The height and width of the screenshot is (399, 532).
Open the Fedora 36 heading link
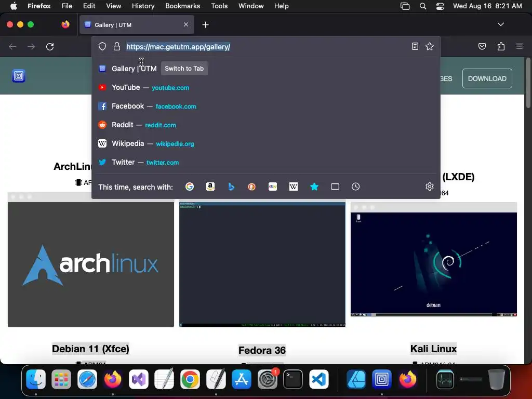pos(262,350)
